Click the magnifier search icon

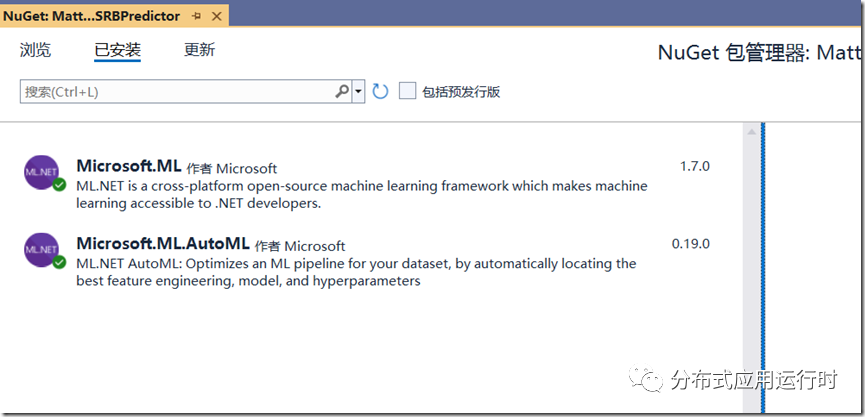coord(343,92)
